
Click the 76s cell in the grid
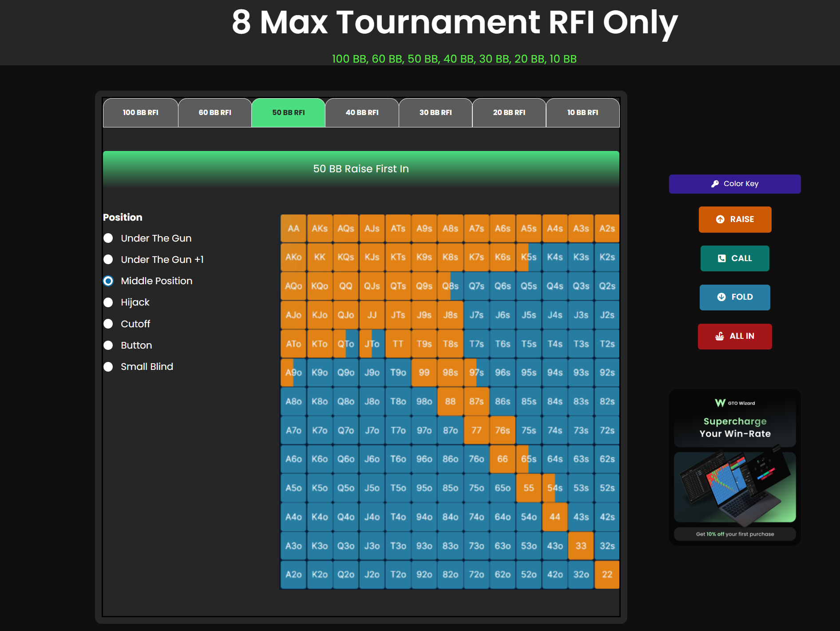(503, 431)
